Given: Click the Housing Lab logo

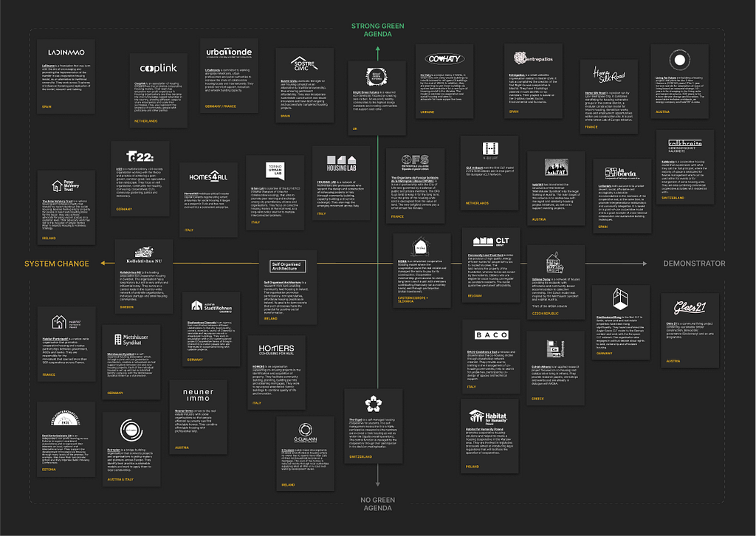Looking at the screenshot, I should pyautogui.click(x=341, y=163).
